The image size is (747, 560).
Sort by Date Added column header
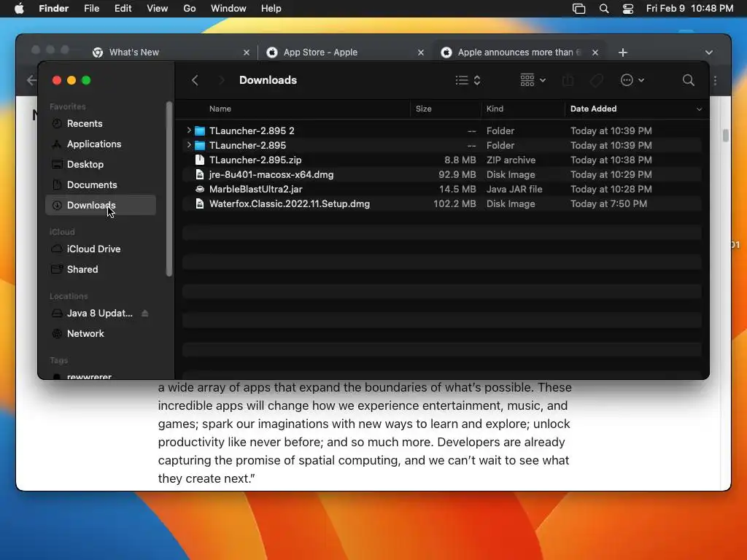(x=593, y=109)
